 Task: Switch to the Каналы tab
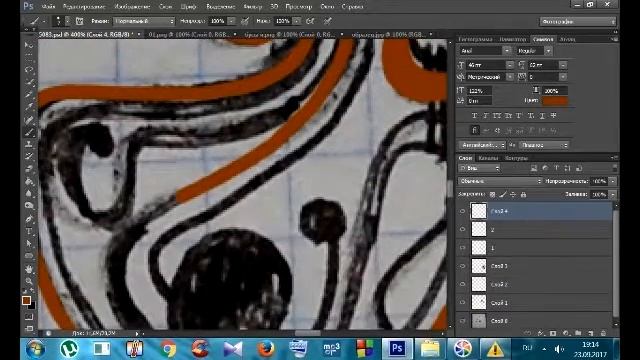coord(488,158)
